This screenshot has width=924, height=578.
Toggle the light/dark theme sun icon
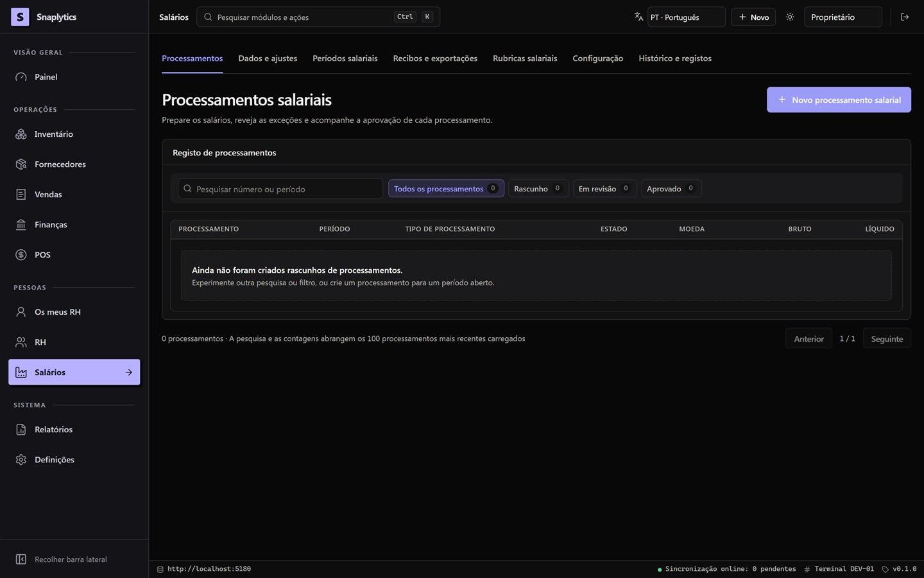click(x=790, y=17)
